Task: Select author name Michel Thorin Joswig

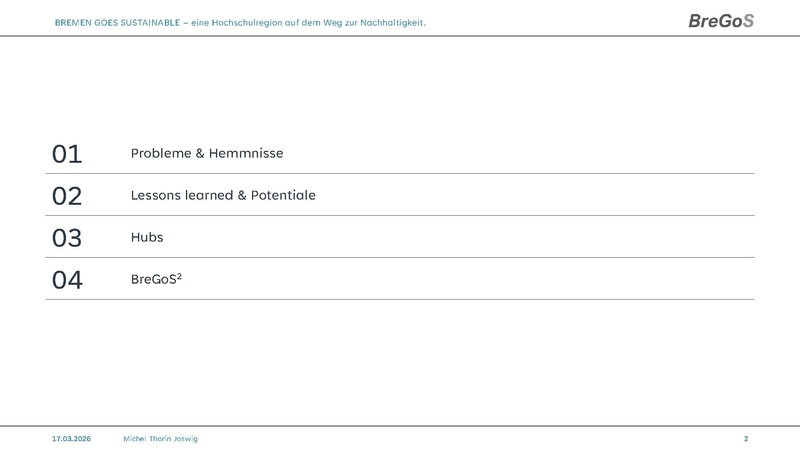Action: 160,439
